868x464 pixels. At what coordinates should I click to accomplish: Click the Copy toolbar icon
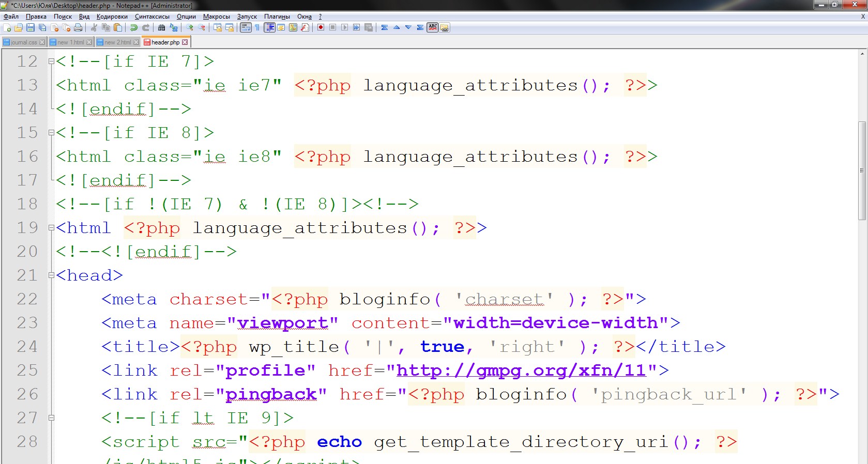(106, 27)
